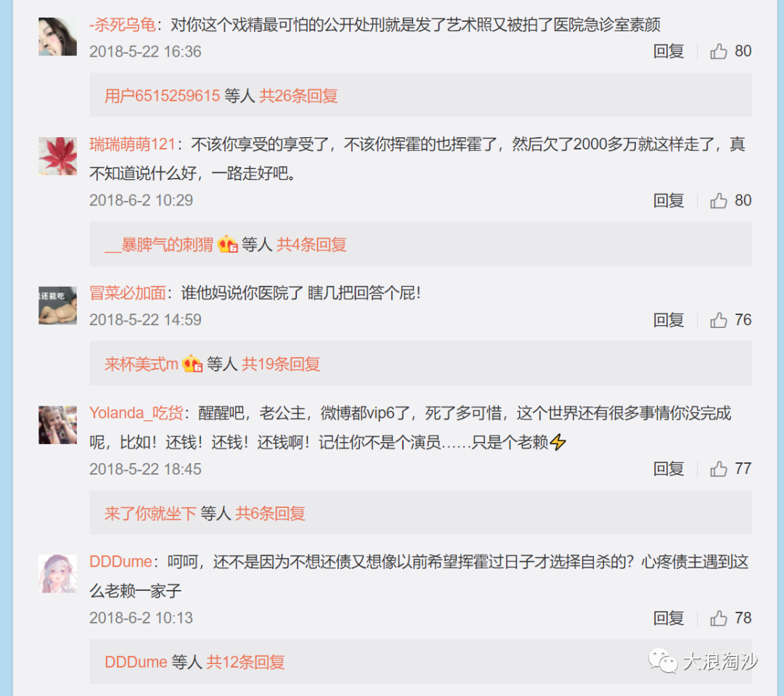Like the comment by DDDume
784x696 pixels.
(x=719, y=618)
